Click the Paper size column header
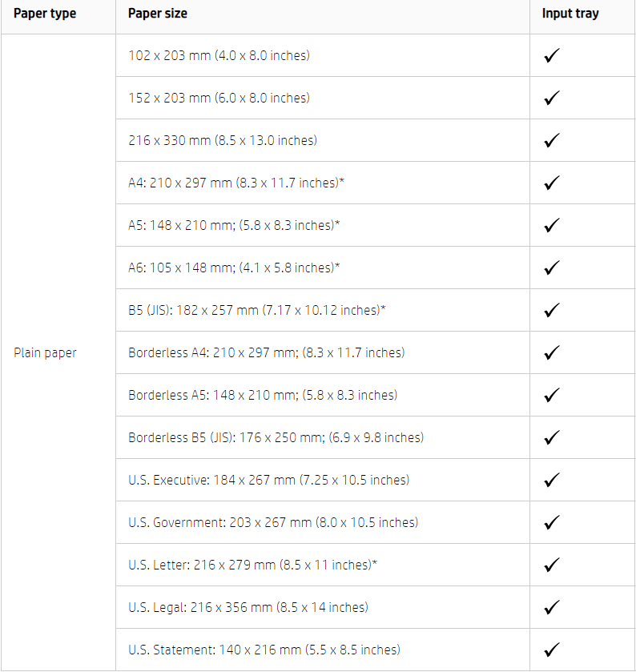This screenshot has height=672, width=636. (x=158, y=14)
